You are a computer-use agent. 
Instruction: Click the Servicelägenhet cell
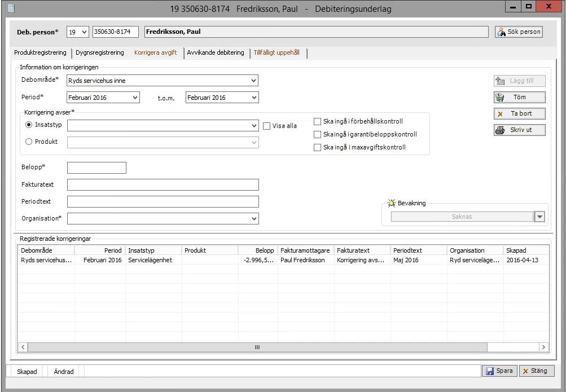[153, 260]
